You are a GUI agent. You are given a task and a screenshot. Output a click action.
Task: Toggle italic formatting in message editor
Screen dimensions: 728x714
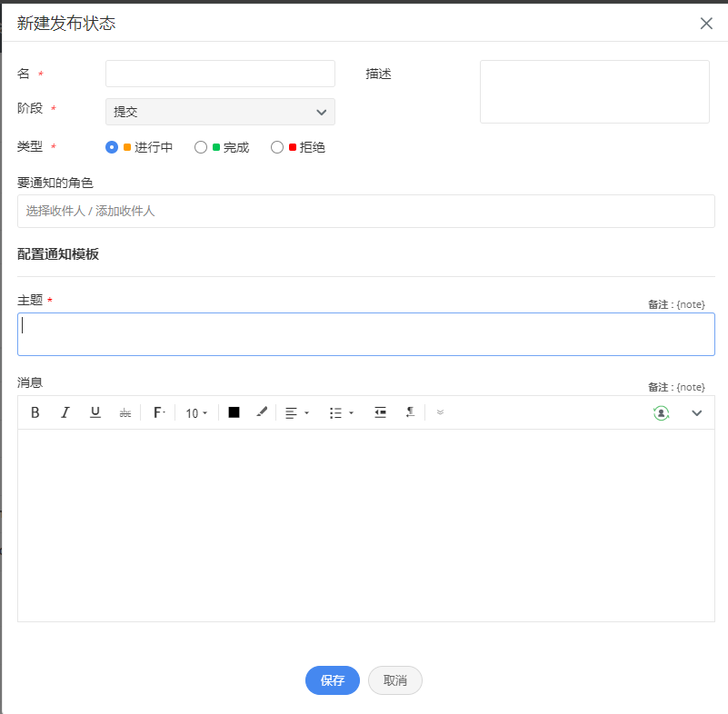click(x=65, y=412)
